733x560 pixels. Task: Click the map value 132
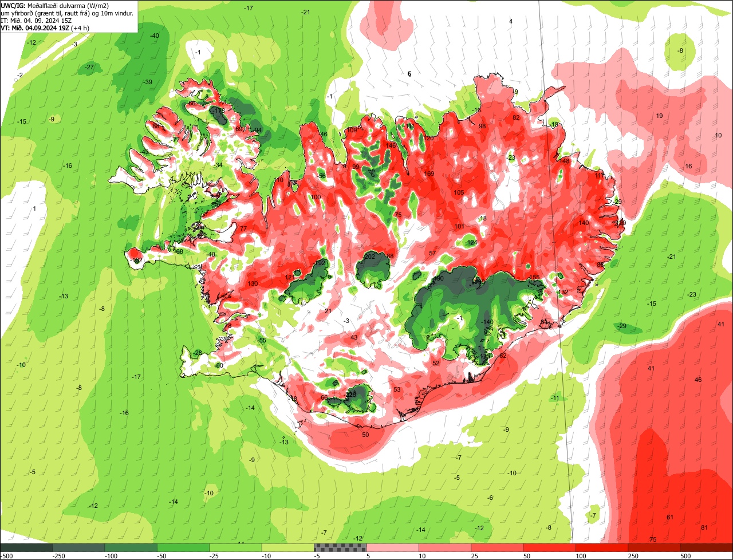(x=563, y=292)
